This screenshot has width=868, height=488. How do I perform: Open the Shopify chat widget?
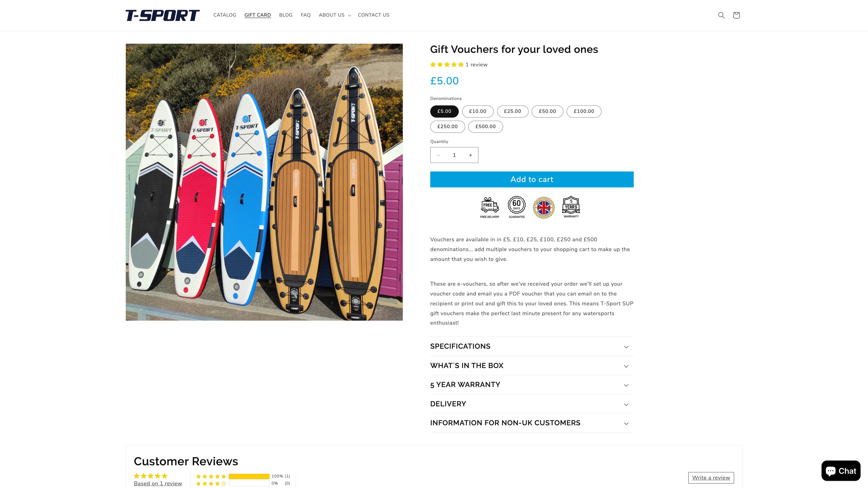[x=841, y=471]
